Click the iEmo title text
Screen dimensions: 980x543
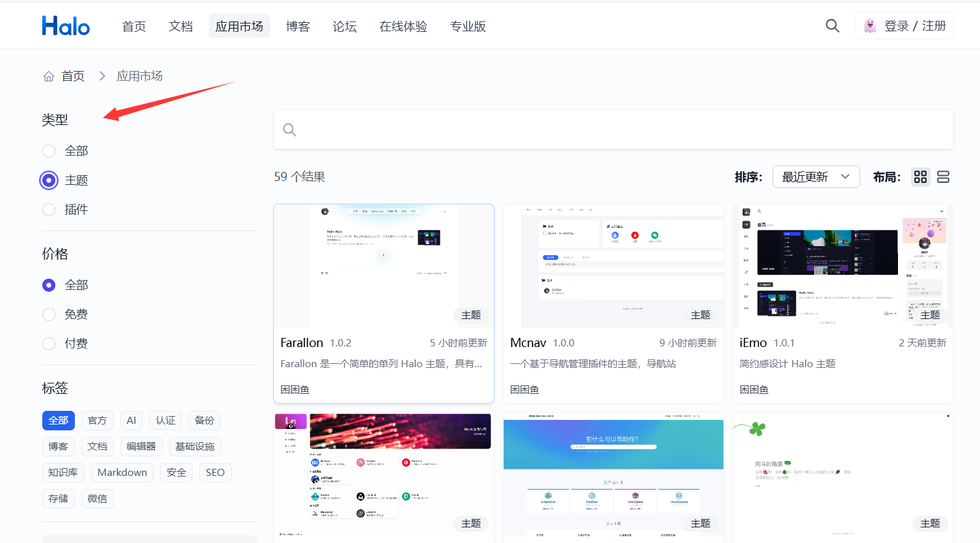[x=754, y=343]
